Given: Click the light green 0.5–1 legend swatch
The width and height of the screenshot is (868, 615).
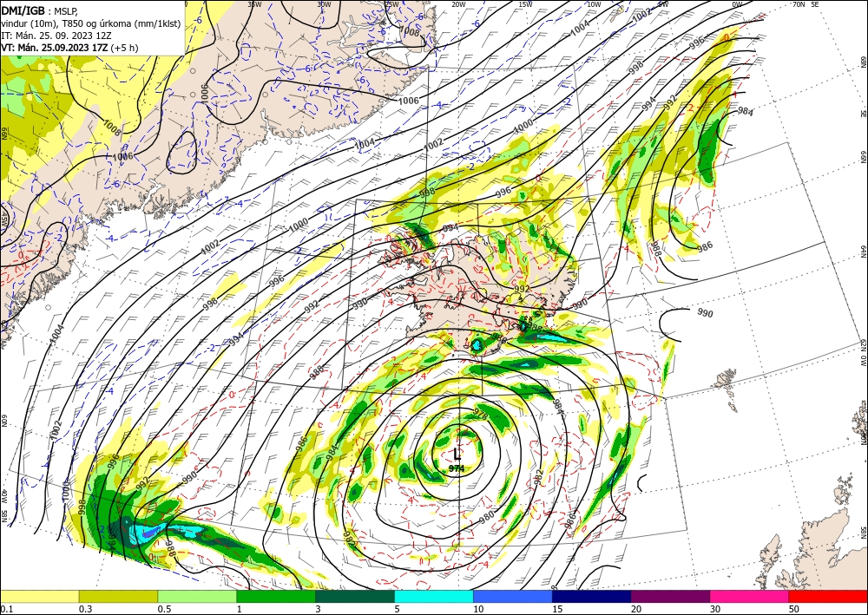Looking at the screenshot, I should pyautogui.click(x=197, y=597).
